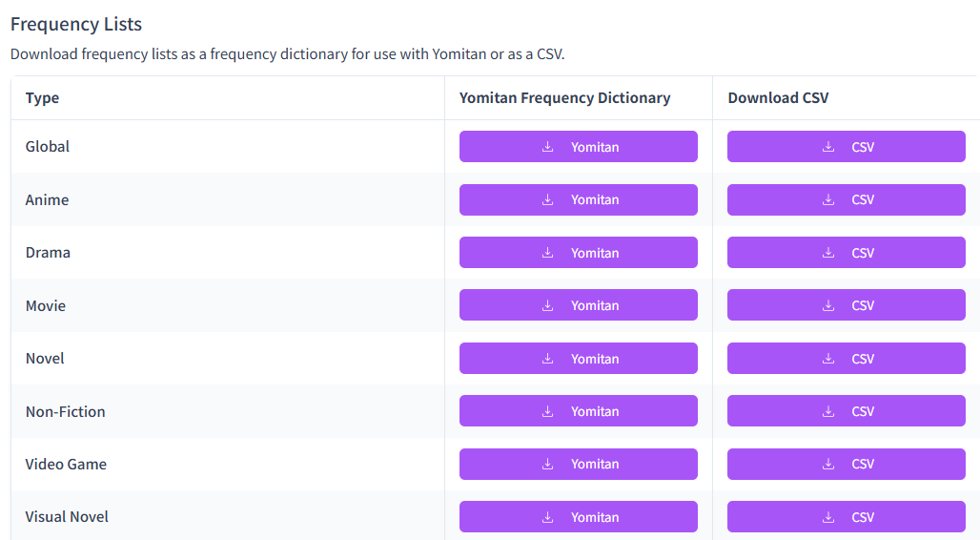Download the Novel frequency list as CSV
This screenshot has height=540, width=980.
pyautogui.click(x=846, y=359)
